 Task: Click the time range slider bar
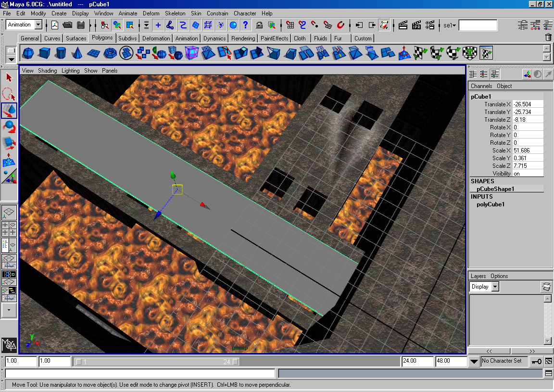tap(154, 361)
